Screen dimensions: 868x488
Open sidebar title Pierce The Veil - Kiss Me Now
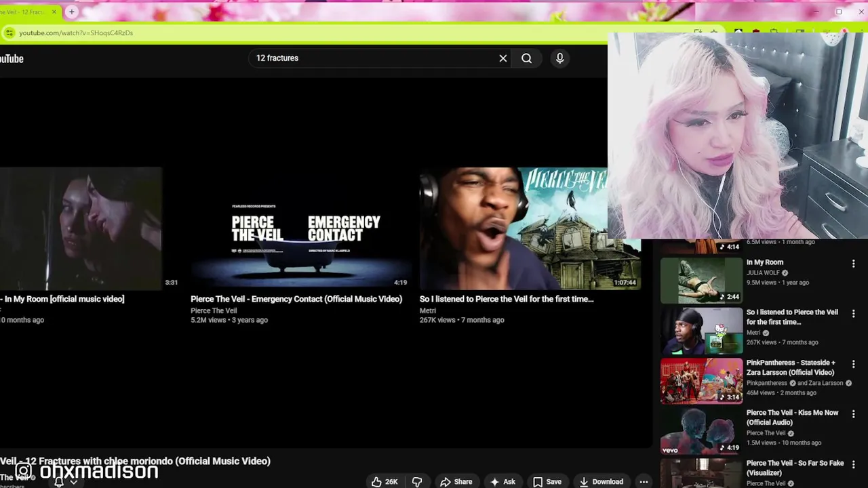pyautogui.click(x=793, y=418)
